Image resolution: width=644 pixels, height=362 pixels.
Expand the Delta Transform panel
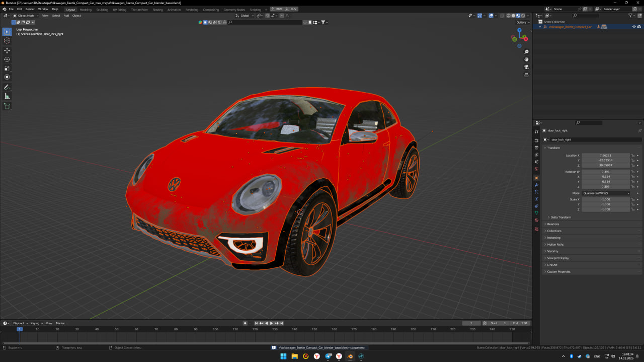(559, 218)
